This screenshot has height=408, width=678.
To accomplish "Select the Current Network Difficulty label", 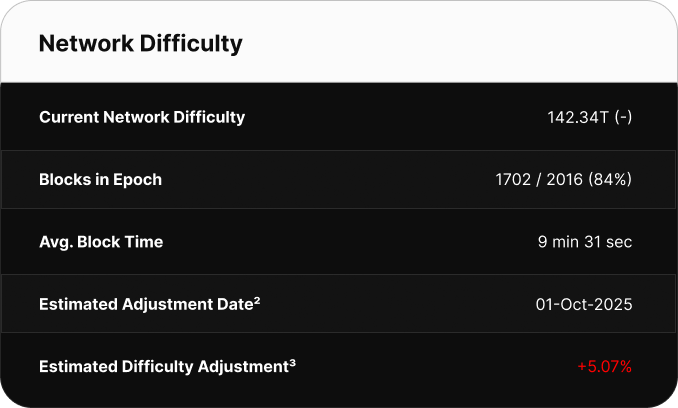I will 142,117.
